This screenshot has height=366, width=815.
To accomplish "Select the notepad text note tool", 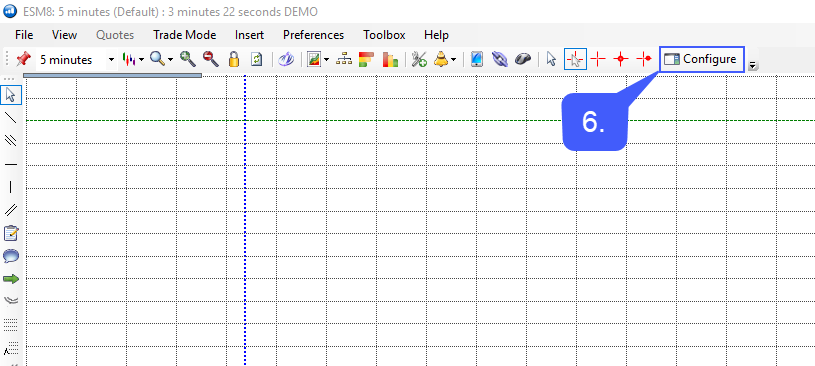I will [x=11, y=233].
